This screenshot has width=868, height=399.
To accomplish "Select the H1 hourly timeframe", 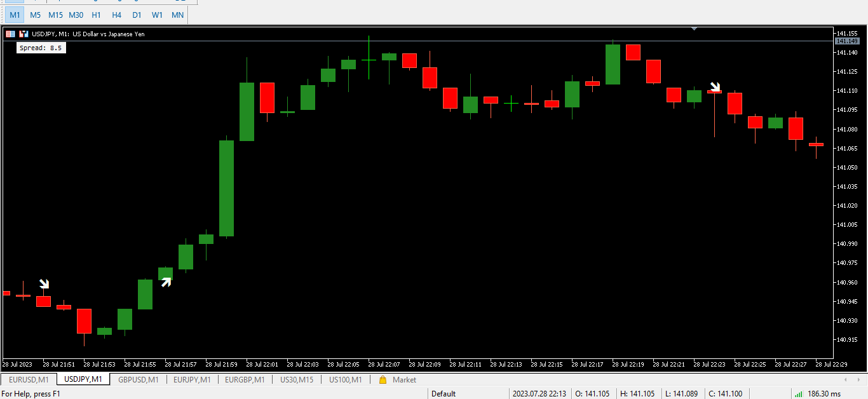I will point(96,15).
